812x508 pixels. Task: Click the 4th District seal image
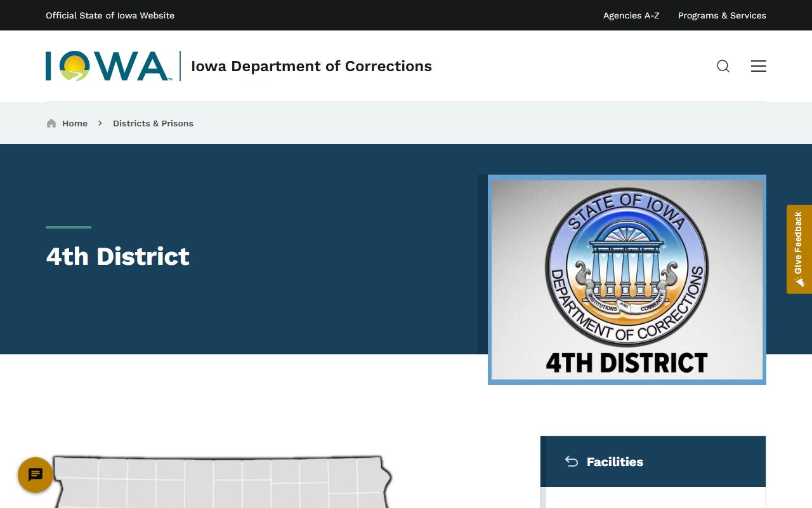pos(627,279)
